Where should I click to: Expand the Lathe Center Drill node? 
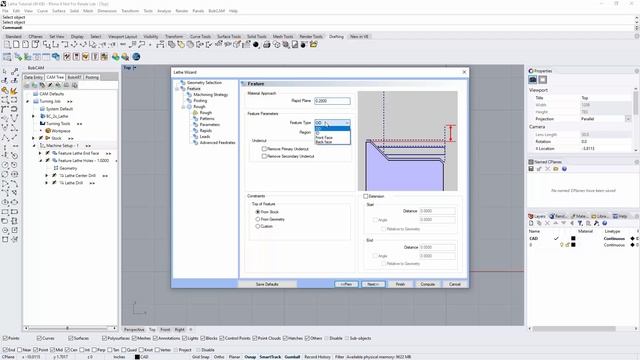(x=47, y=176)
